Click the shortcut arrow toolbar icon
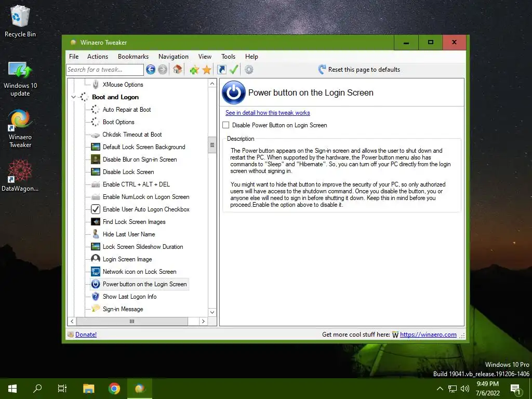 pyautogui.click(x=221, y=70)
